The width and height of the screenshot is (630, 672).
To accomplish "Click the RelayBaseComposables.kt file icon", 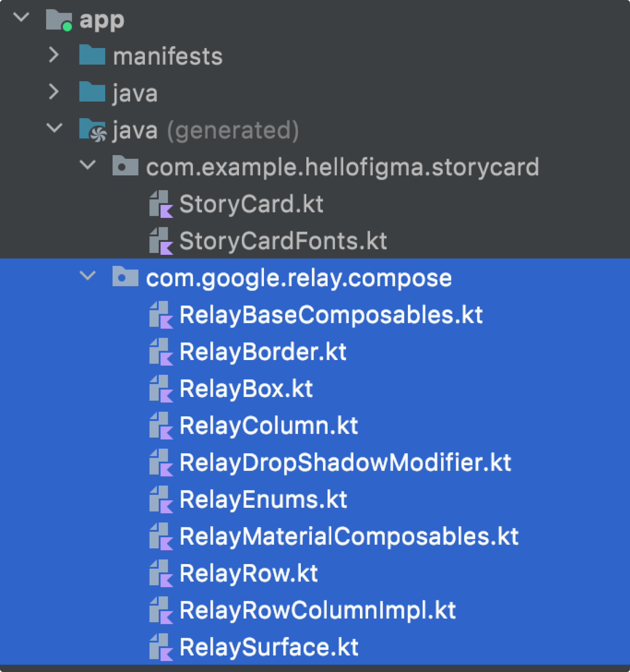I will tap(161, 315).
